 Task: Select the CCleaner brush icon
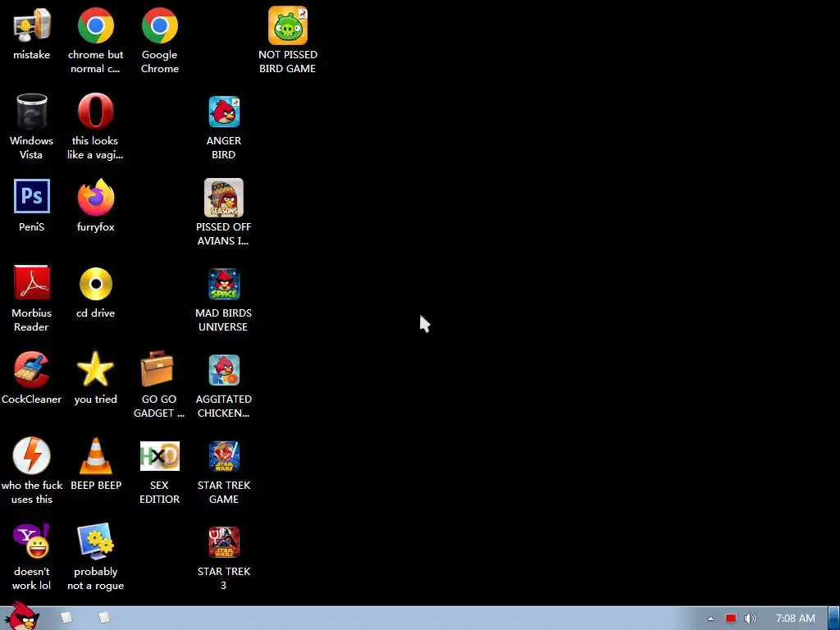coord(32,369)
